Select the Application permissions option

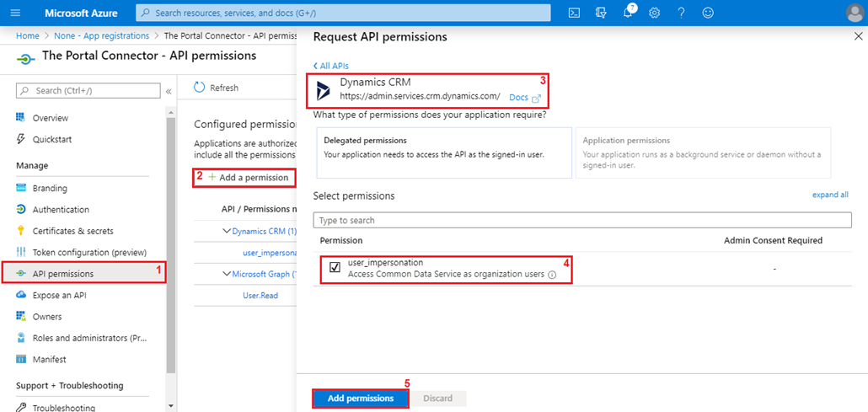click(x=703, y=152)
